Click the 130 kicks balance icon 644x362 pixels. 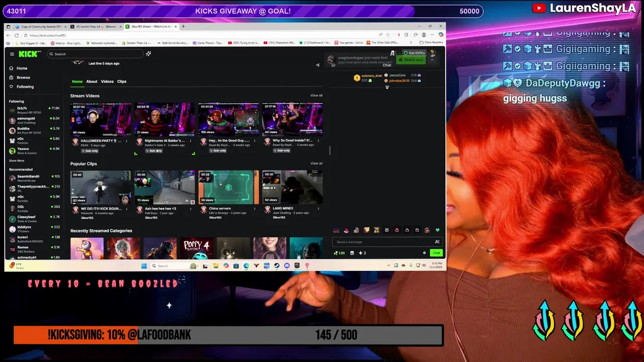(340, 253)
